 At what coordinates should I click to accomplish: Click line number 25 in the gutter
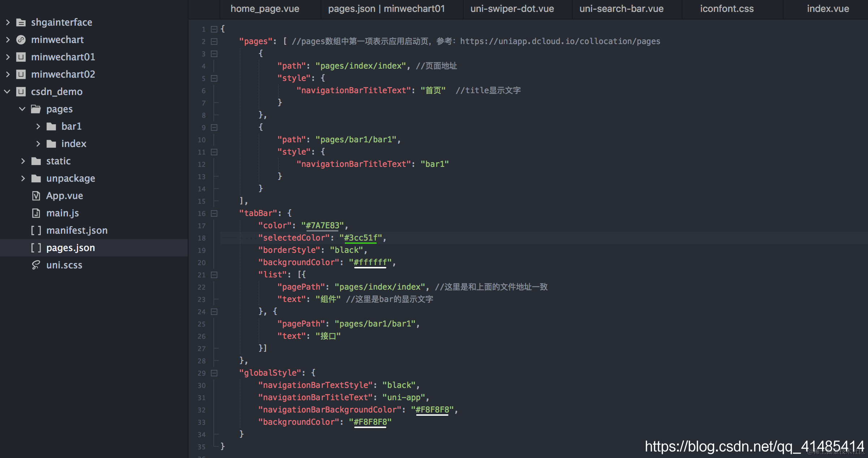(201, 324)
